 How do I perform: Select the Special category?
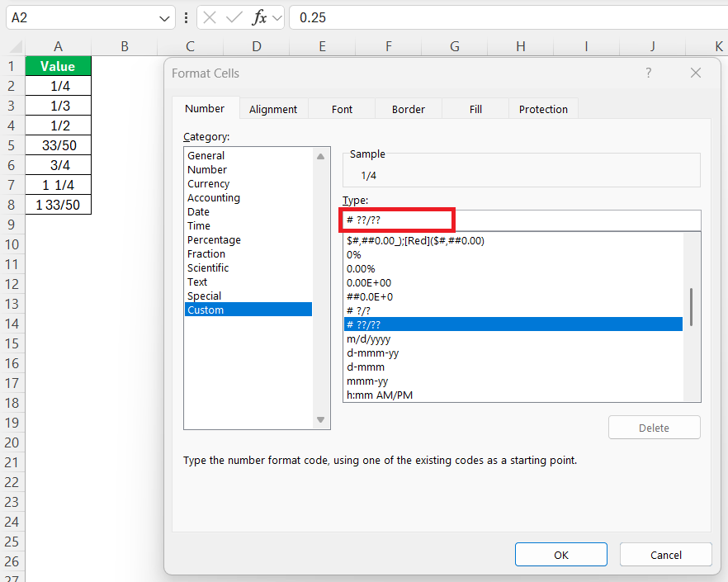point(248,296)
